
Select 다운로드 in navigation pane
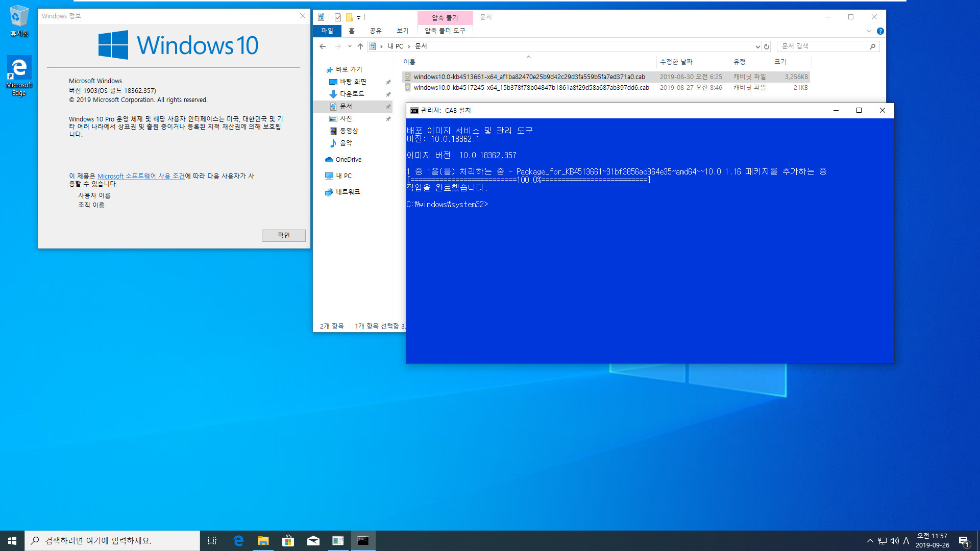[352, 94]
